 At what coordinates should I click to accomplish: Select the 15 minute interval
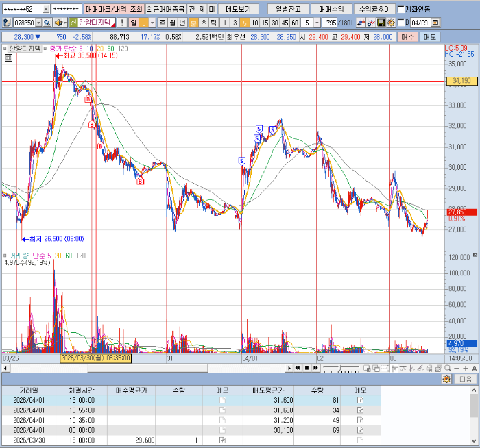[x=265, y=23]
